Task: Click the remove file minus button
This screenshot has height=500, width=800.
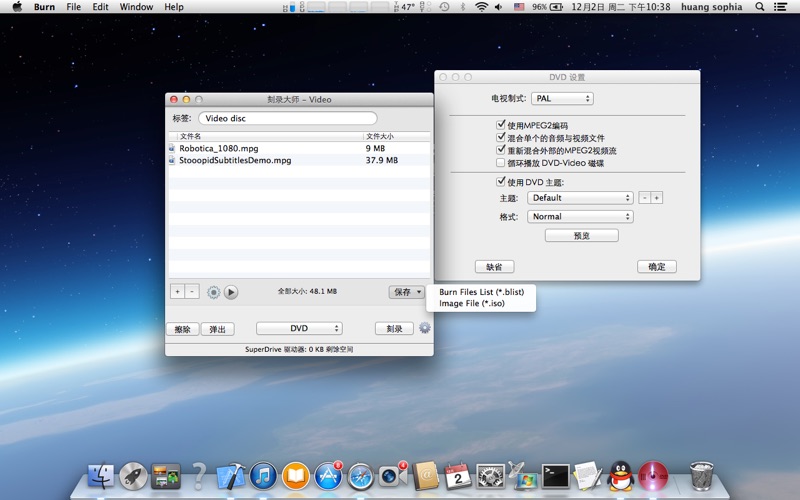Action: click(192, 292)
